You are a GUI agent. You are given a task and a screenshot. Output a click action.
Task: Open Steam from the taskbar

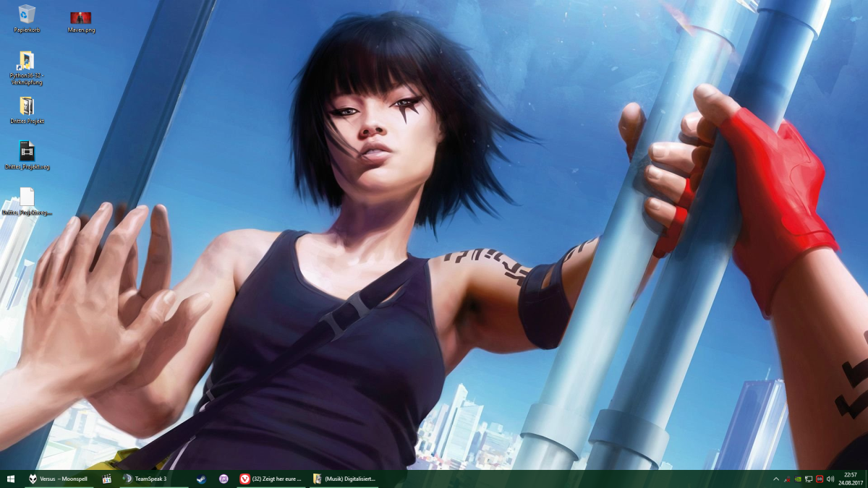pos(202,479)
